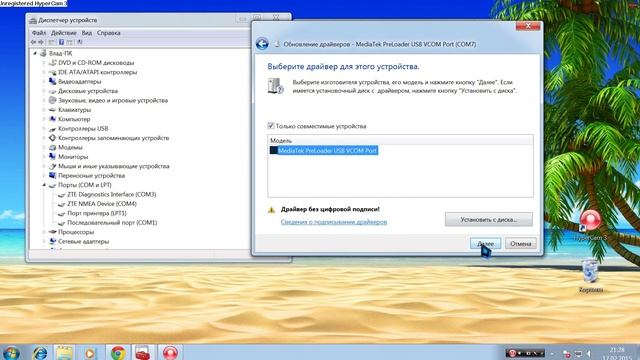The height and width of the screenshot is (360, 640).
Task: Switch to HyperCam red record taskbar icon
Action: pyautogui.click(x=170, y=353)
